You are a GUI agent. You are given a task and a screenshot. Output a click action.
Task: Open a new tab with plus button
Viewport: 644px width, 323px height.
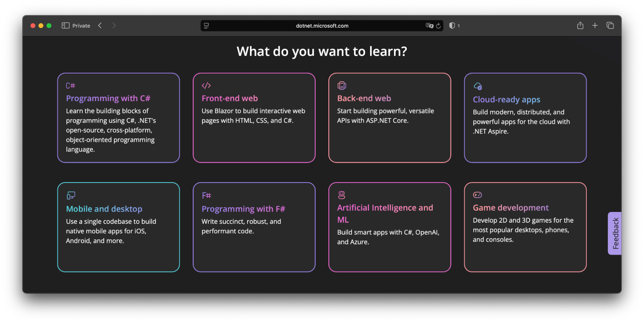(595, 26)
